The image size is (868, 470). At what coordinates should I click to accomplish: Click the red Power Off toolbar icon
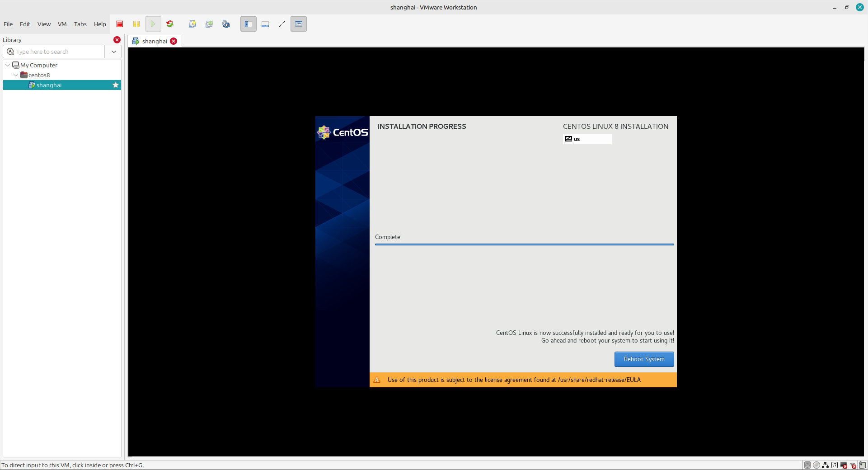(120, 24)
